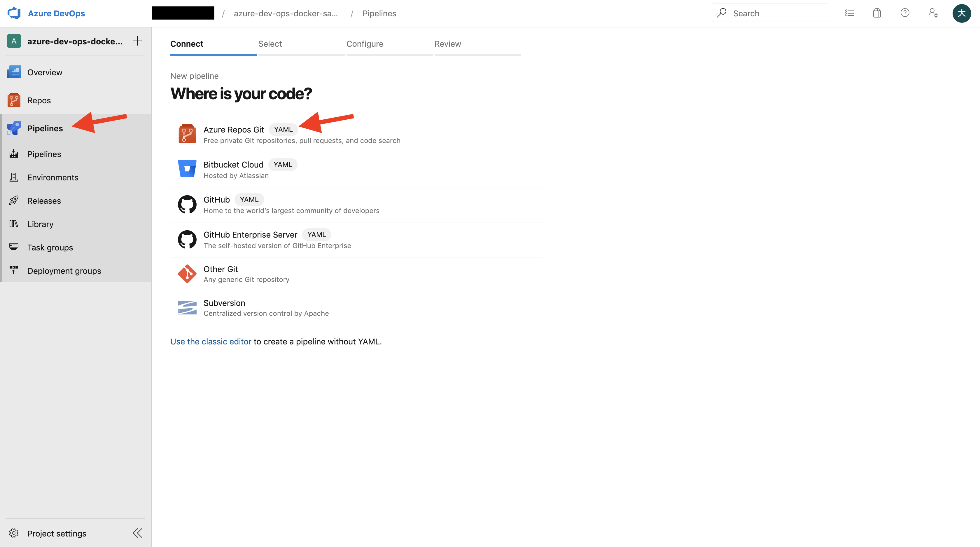The image size is (980, 547).
Task: Collapse the sidebar with double chevron
Action: click(x=137, y=533)
